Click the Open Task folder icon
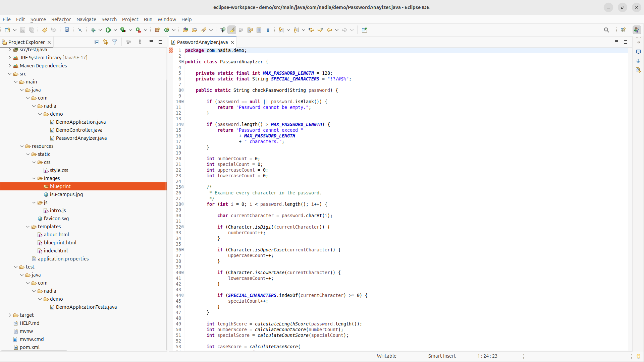 (x=194, y=30)
